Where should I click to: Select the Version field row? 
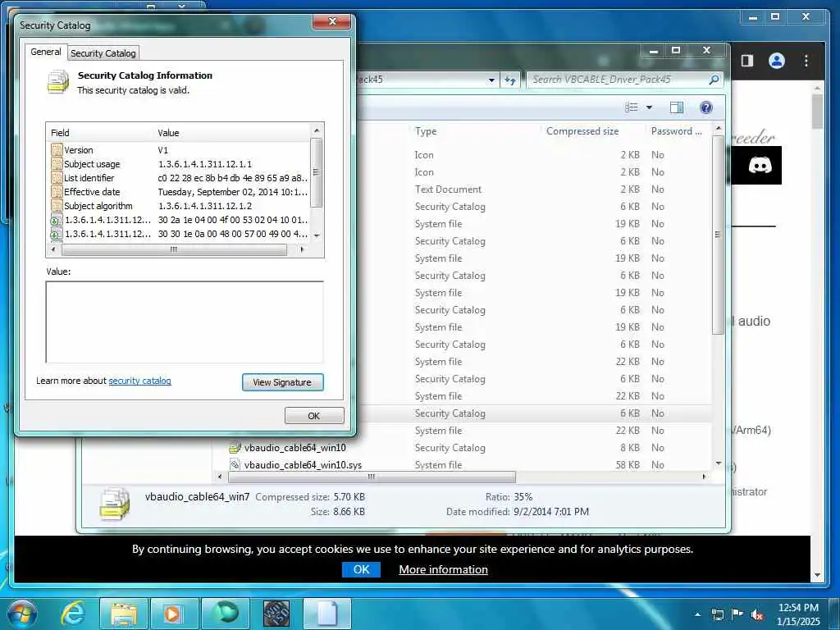[x=180, y=150]
